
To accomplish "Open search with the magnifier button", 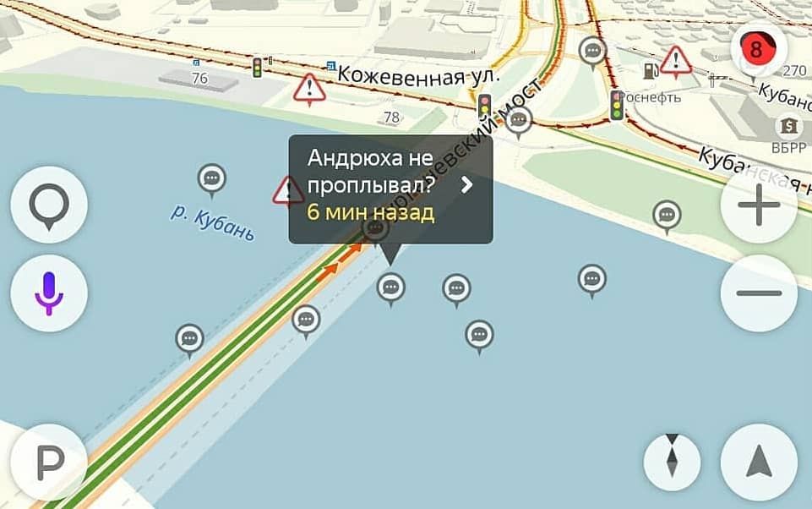I will (x=49, y=205).
